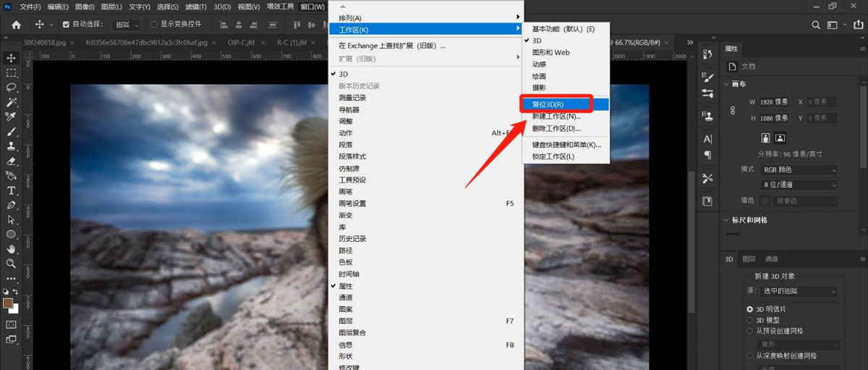Open the Character panel icon (A|)
Screen dimensions: 868x370
[x=707, y=138]
